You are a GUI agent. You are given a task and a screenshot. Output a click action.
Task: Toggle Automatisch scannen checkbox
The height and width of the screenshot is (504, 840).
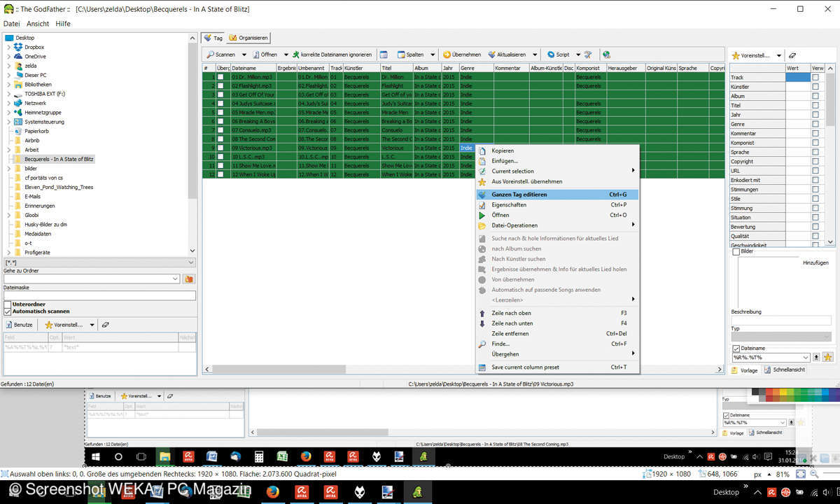(8, 311)
